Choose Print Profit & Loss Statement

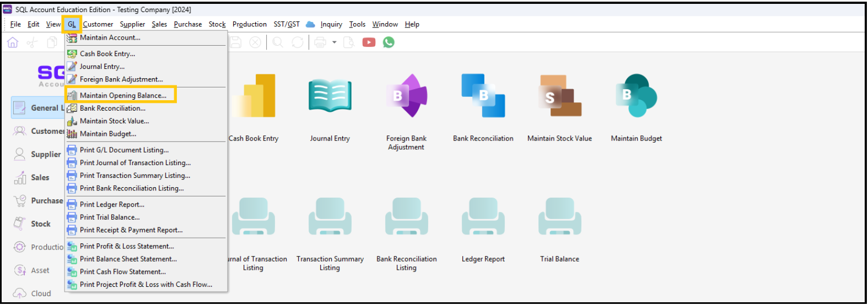pos(146,246)
